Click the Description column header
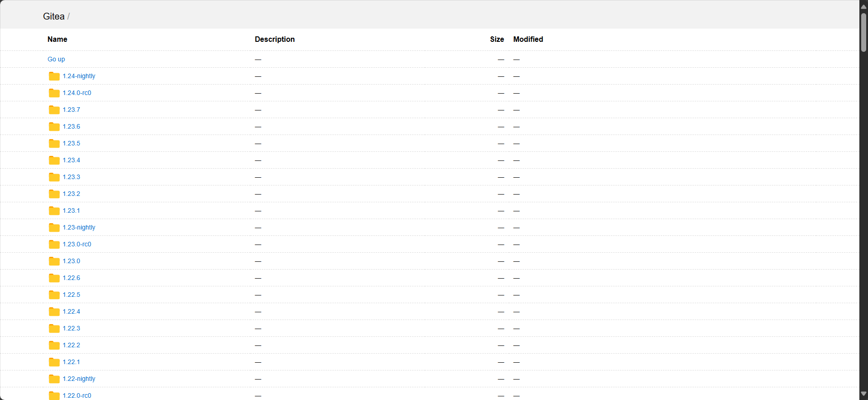 point(275,39)
